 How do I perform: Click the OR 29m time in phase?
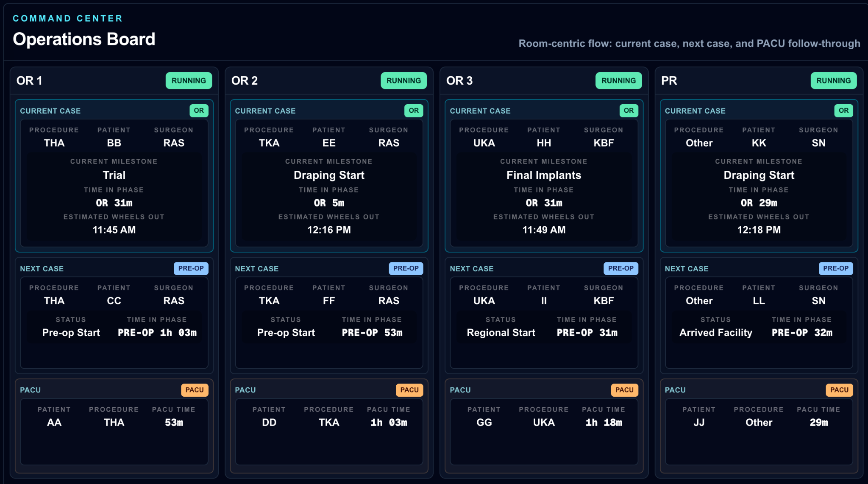pos(759,203)
